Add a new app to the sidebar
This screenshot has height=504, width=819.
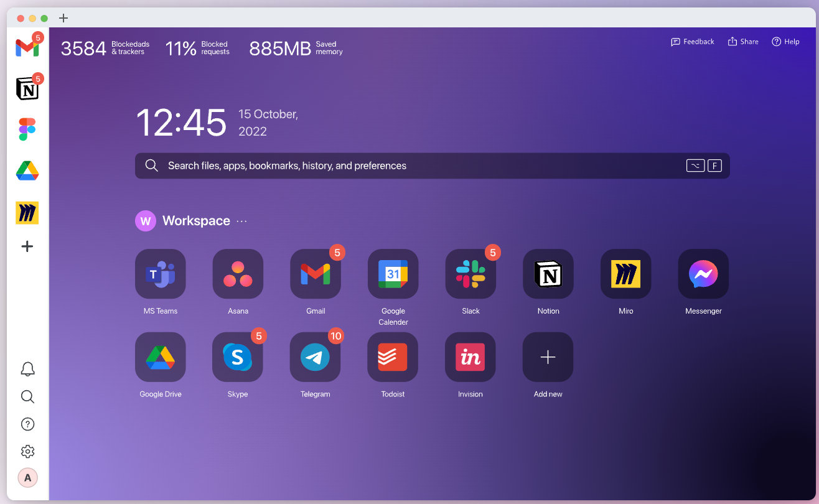[x=27, y=246]
